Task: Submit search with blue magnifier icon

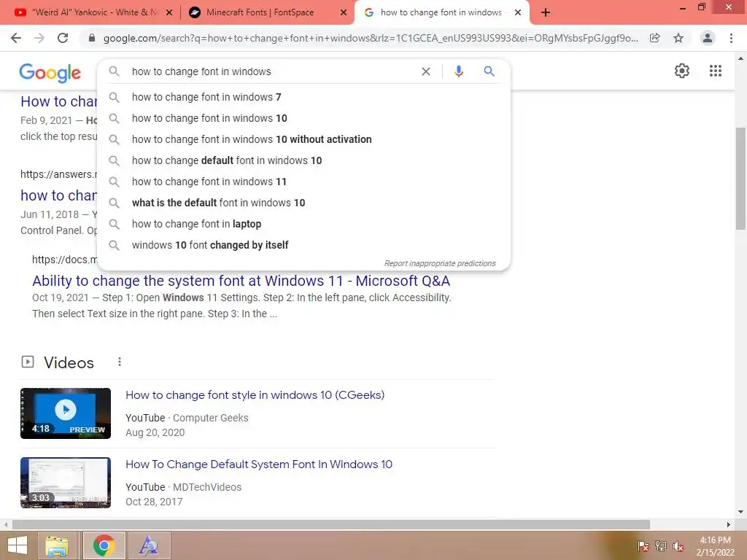Action: click(489, 71)
